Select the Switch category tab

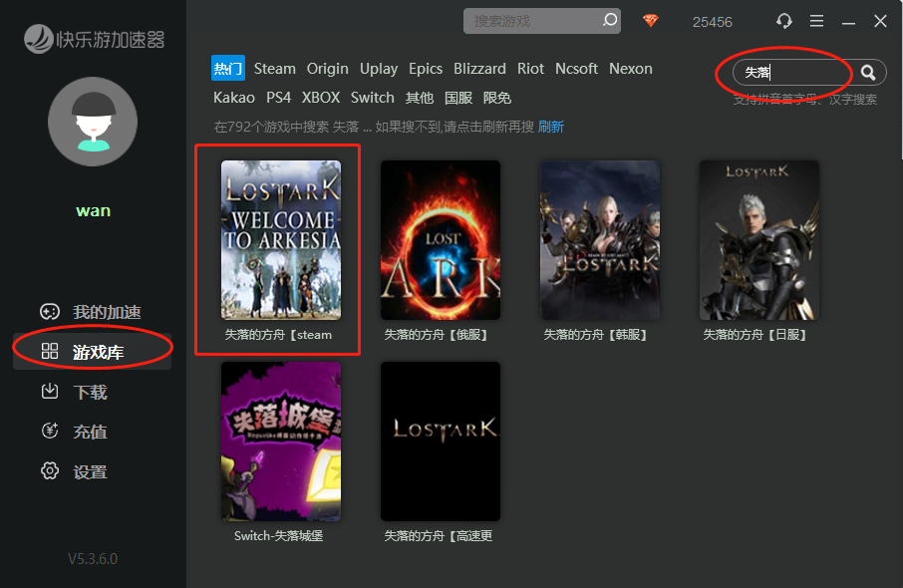372,98
